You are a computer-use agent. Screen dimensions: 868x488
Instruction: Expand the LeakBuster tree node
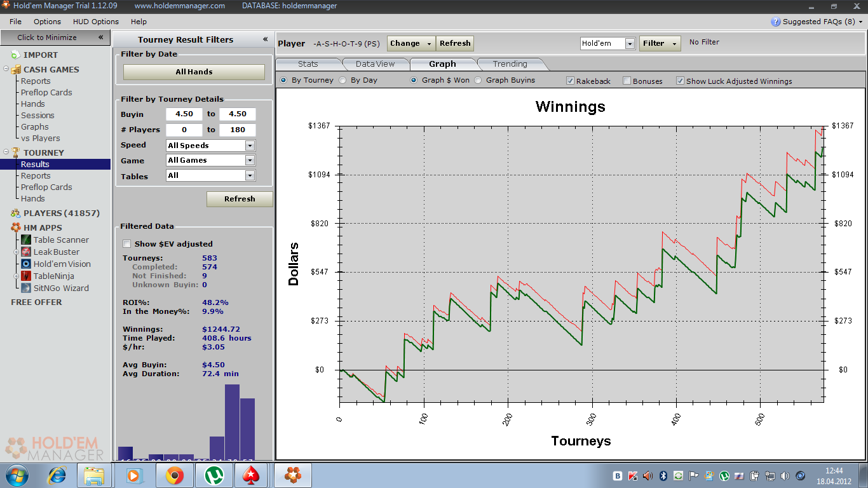[x=17, y=252]
